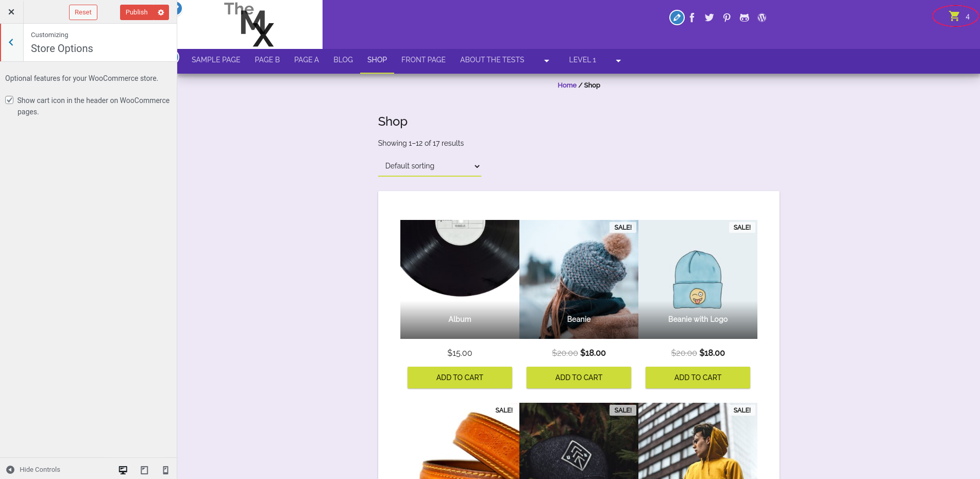Open the Facebook social link icon
Viewport: 980px width, 479px height.
click(692, 18)
